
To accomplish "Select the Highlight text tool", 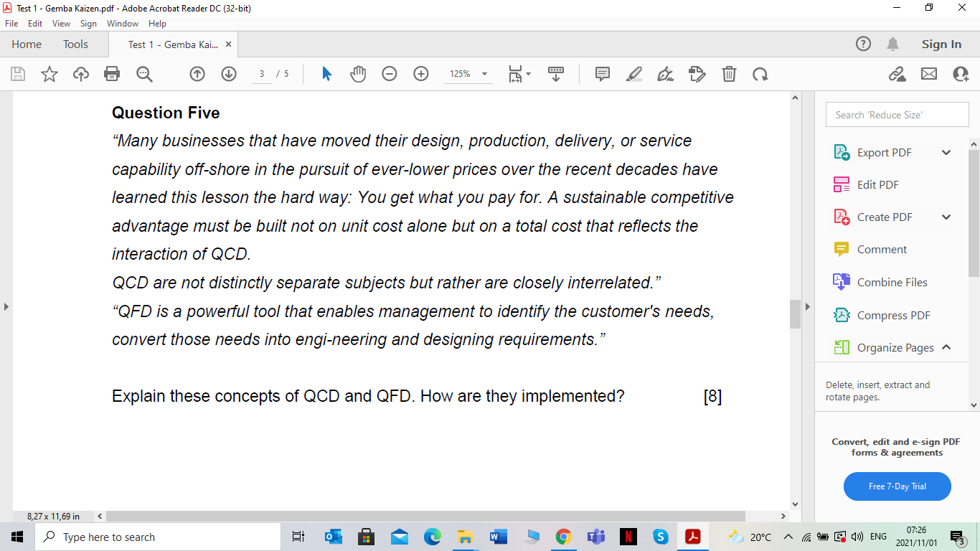I will (x=633, y=74).
